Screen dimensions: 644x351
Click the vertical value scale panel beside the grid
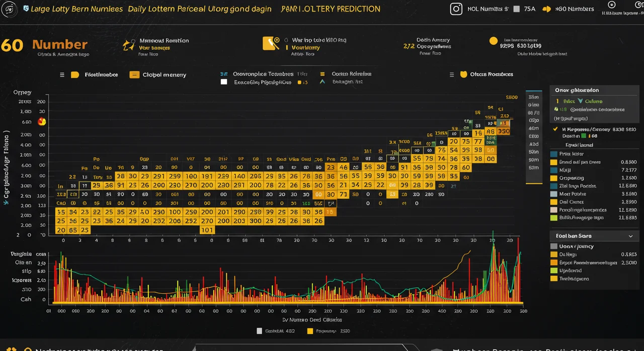click(x=534, y=137)
